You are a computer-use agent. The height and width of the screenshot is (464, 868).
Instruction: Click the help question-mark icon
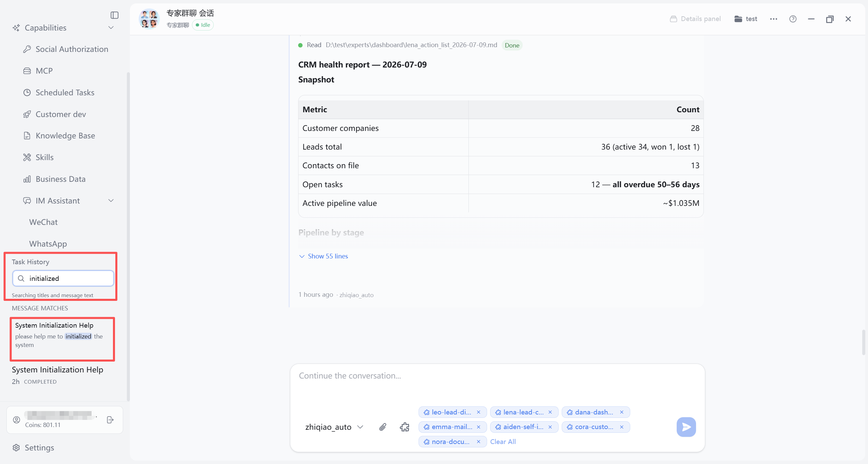click(793, 19)
